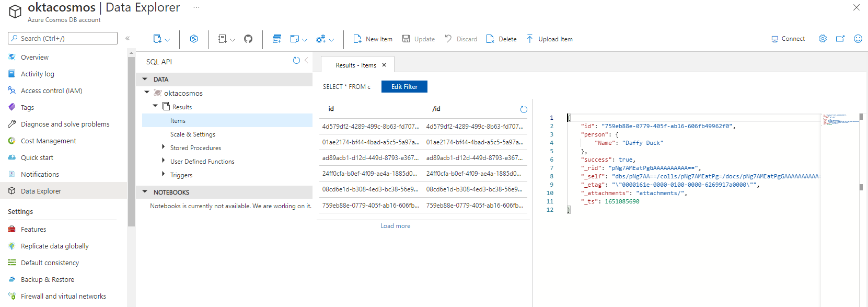Viewport: 868px width, 307px height.
Task: Open New Container dropdown arrow
Action: pyautogui.click(x=167, y=39)
